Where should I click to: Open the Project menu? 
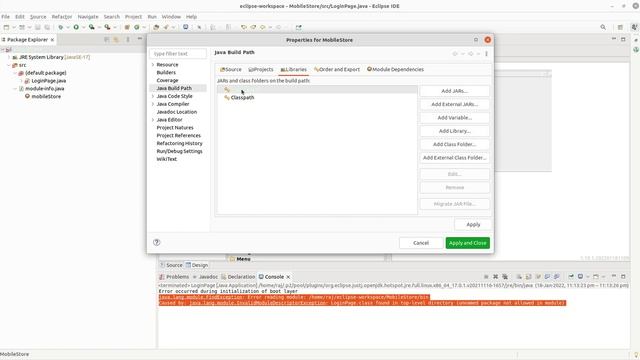click(133, 17)
